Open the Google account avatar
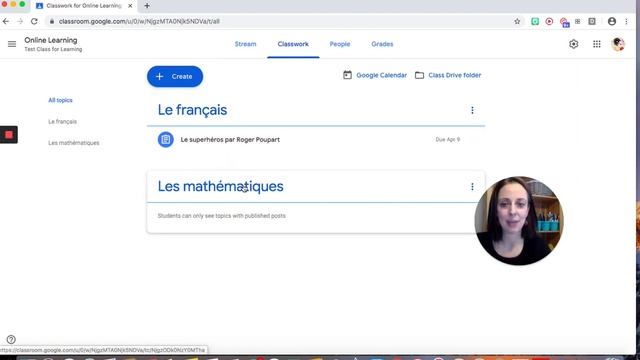 [618, 44]
